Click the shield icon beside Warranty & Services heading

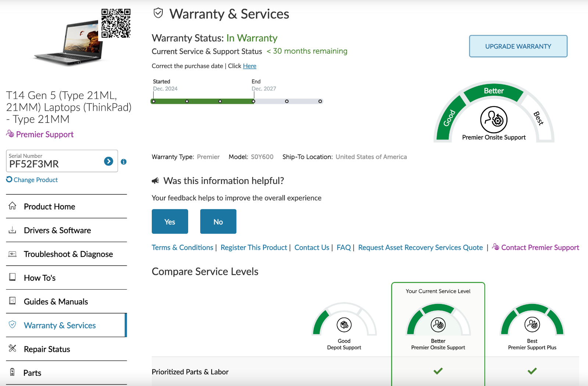click(x=158, y=13)
